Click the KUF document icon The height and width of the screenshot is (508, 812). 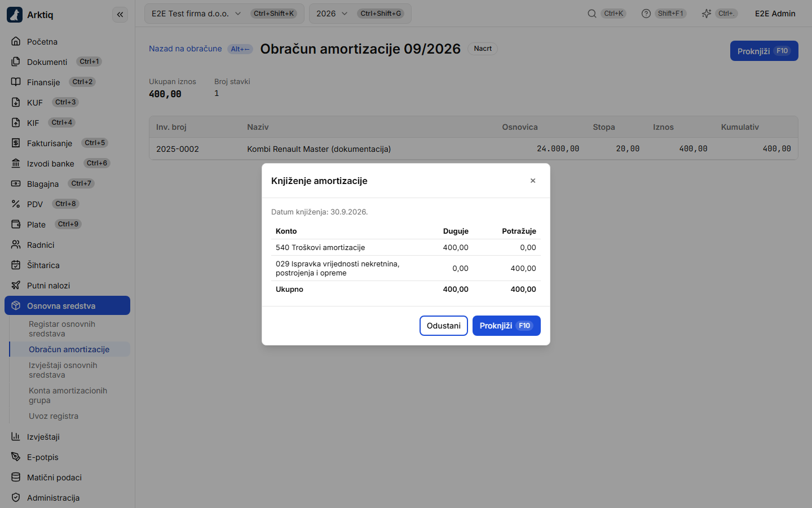point(16,102)
